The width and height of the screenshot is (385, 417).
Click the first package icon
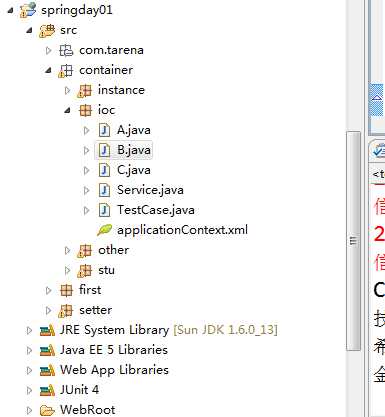(66, 290)
